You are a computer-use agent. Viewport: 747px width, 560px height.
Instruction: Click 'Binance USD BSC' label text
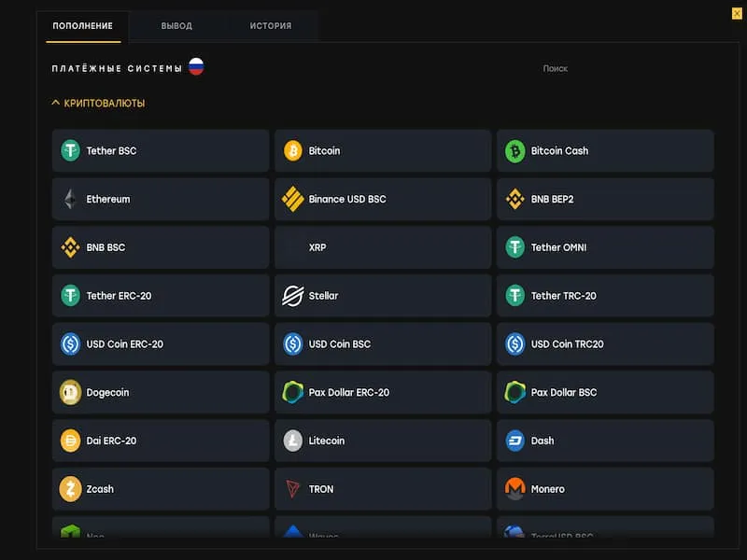347,199
